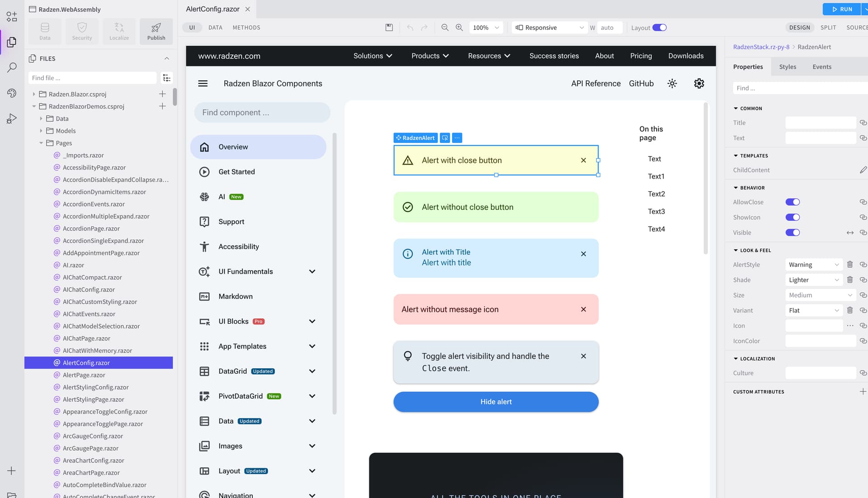Disable the Layout toggle
This screenshot has width=868, height=498.
click(x=659, y=28)
